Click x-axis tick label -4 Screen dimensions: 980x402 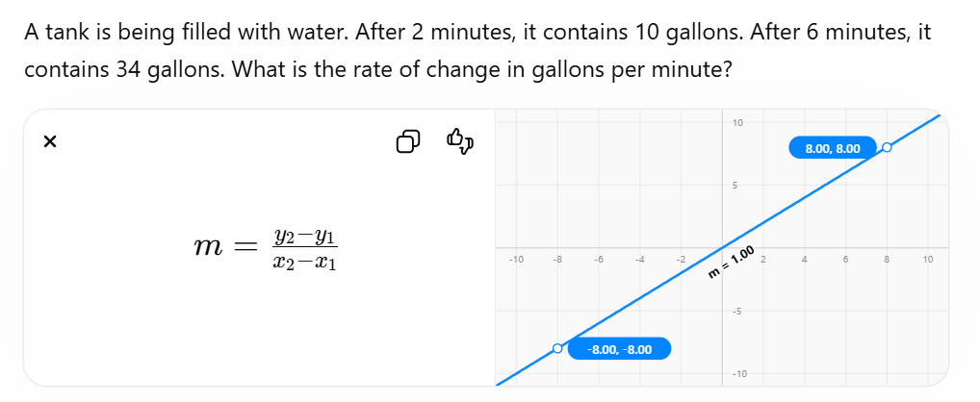click(639, 259)
